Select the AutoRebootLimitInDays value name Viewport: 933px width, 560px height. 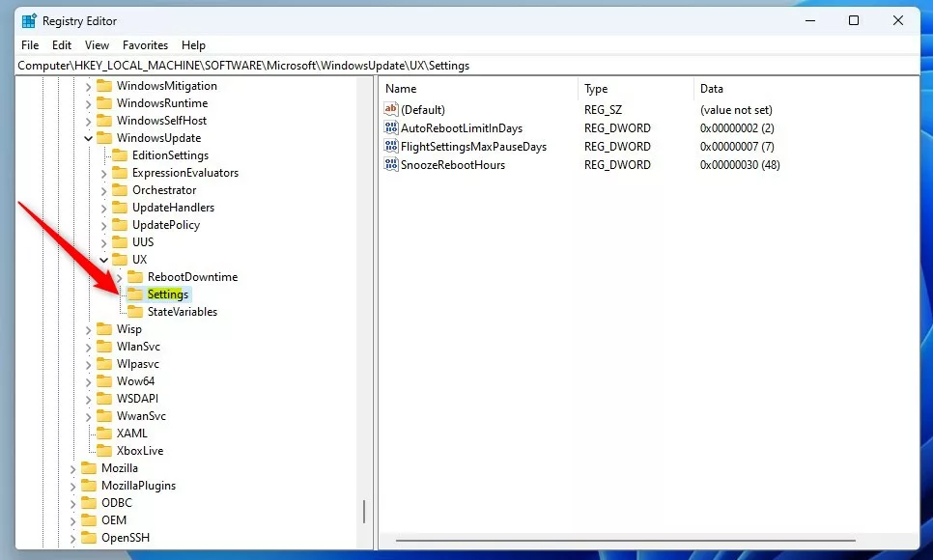[x=461, y=128]
